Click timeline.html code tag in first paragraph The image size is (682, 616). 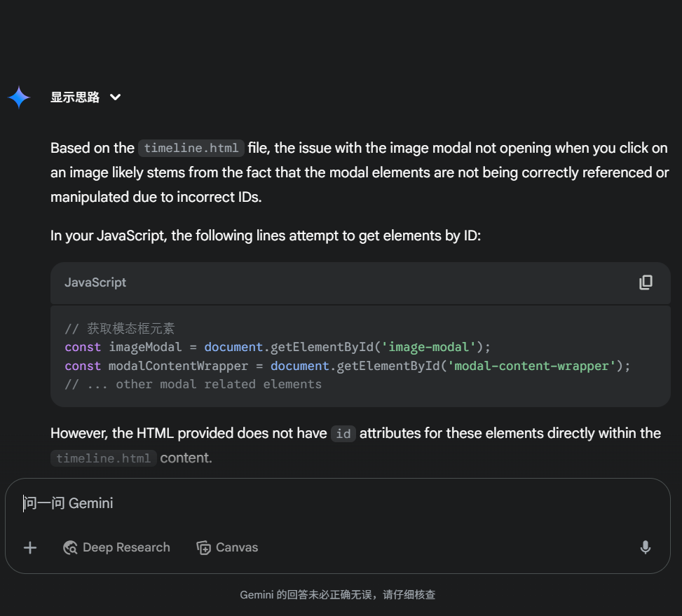pyautogui.click(x=191, y=148)
